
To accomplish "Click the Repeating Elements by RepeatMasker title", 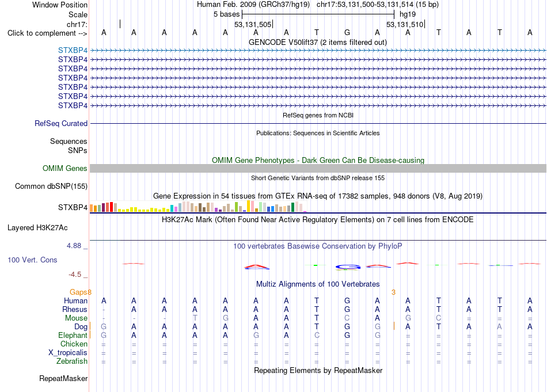I will (x=318, y=370).
